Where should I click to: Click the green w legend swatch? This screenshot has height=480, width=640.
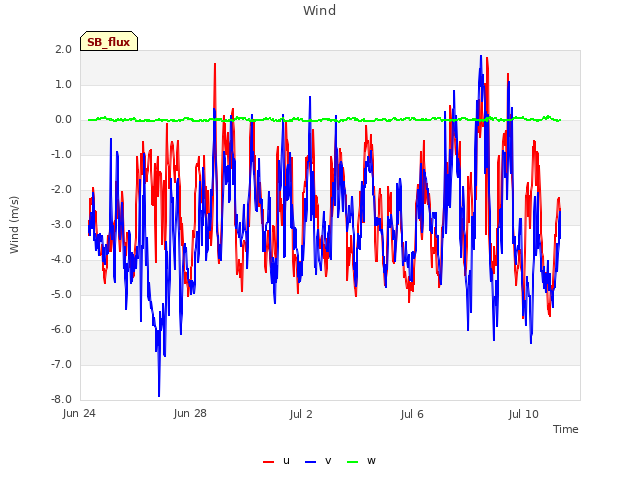(x=353, y=462)
